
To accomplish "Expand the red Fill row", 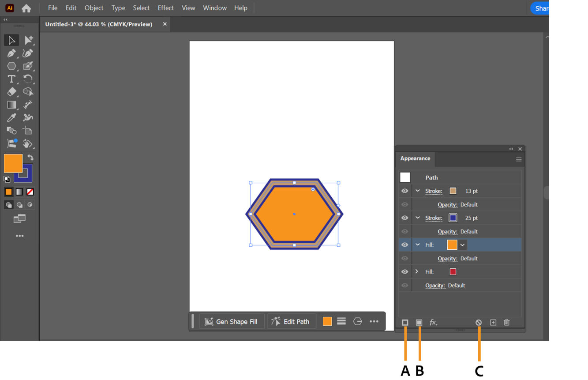I will pos(417,271).
